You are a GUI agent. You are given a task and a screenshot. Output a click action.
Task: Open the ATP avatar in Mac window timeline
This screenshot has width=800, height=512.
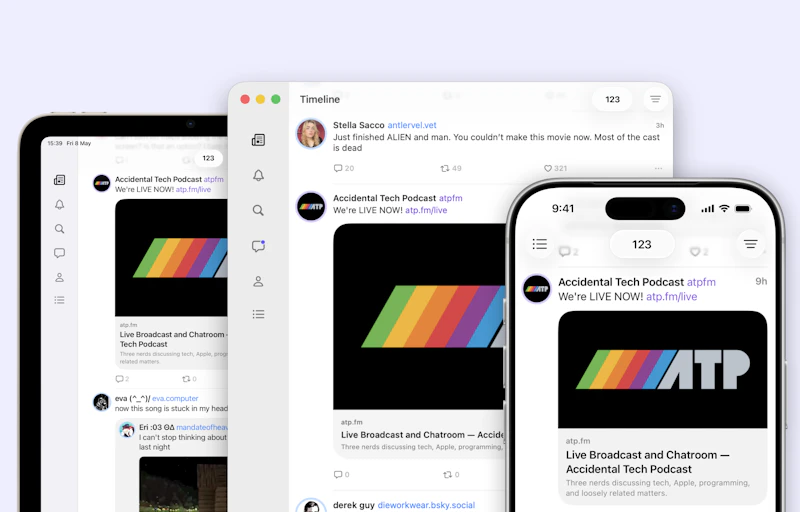point(311,207)
